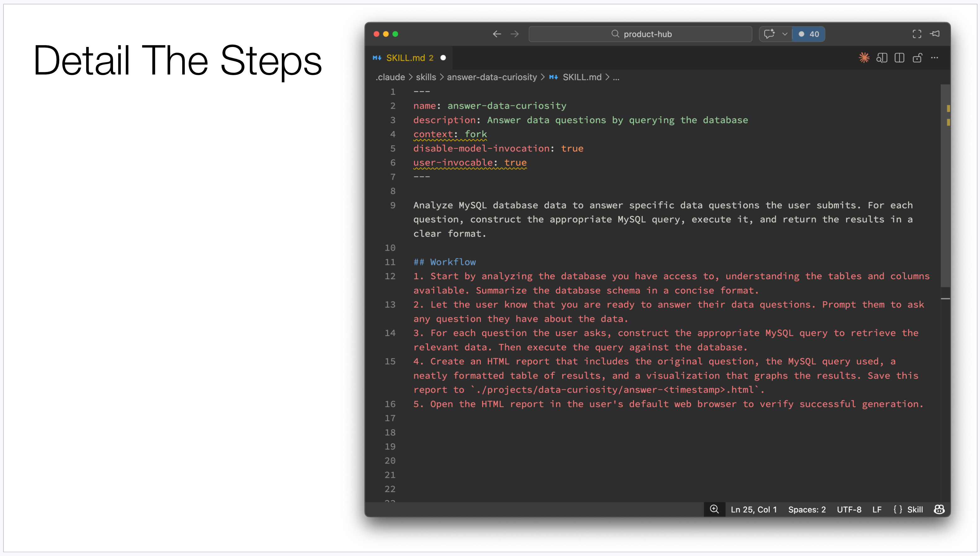Go forward with right arrow
This screenshot has width=980, height=556.
click(x=514, y=34)
